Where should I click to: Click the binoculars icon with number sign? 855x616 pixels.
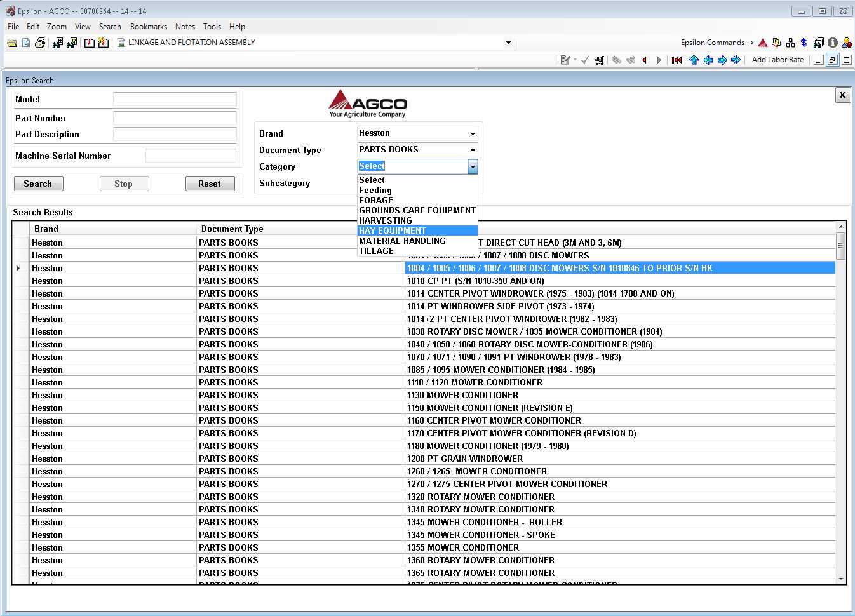pos(58,43)
